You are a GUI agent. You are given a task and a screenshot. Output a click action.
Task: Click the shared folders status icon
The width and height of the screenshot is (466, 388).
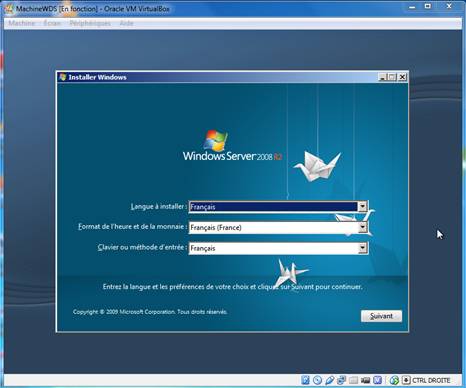pos(354,380)
